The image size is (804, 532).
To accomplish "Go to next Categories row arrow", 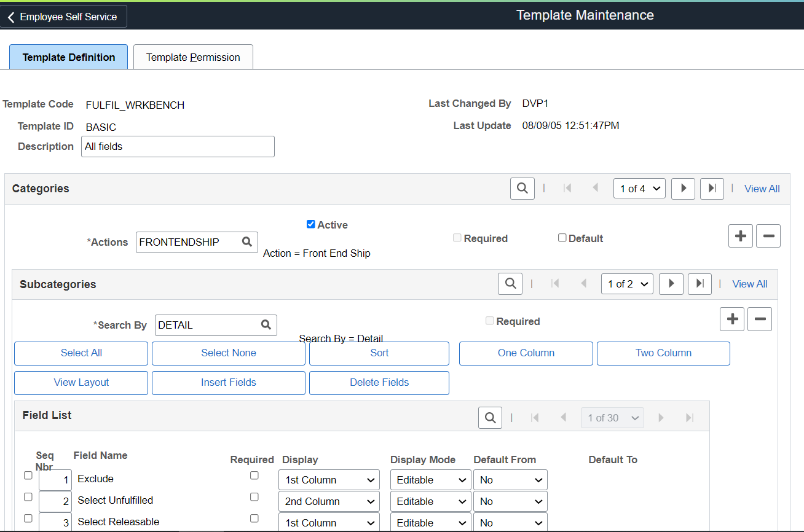I will pos(683,189).
